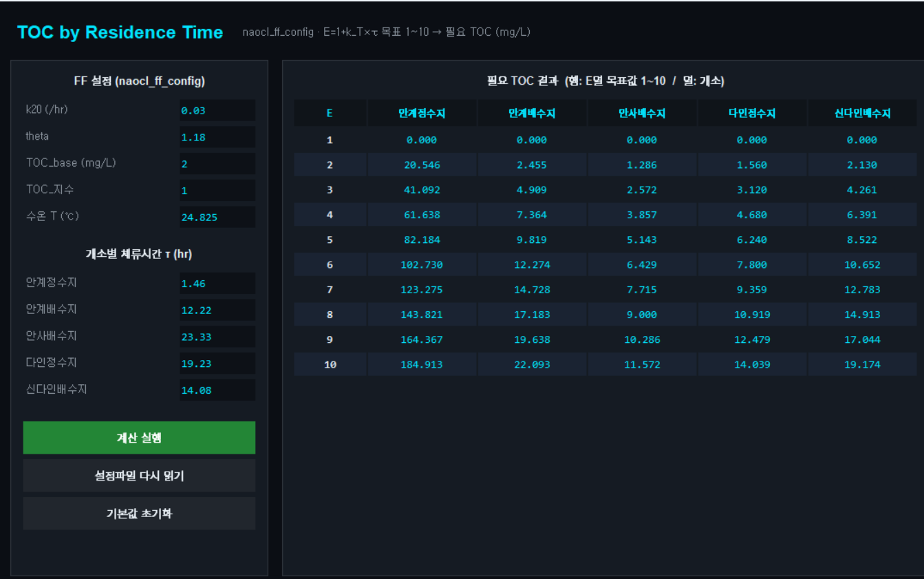Image resolution: width=924 pixels, height=579 pixels.
Task: Select the 12.783 result cell
Action: (x=862, y=290)
